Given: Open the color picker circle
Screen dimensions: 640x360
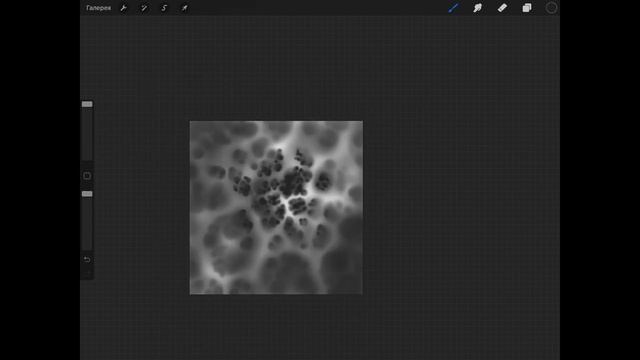Looking at the screenshot, I should [x=551, y=8].
